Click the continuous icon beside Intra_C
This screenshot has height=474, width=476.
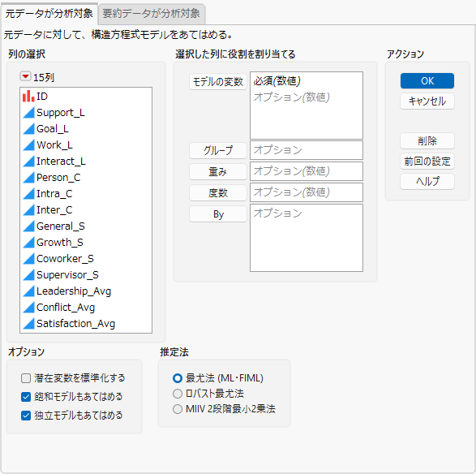29,194
